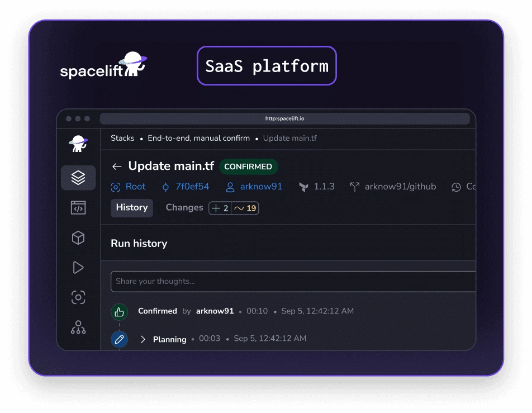Click the Spacelift astronaut logo in sidebar

78,144
